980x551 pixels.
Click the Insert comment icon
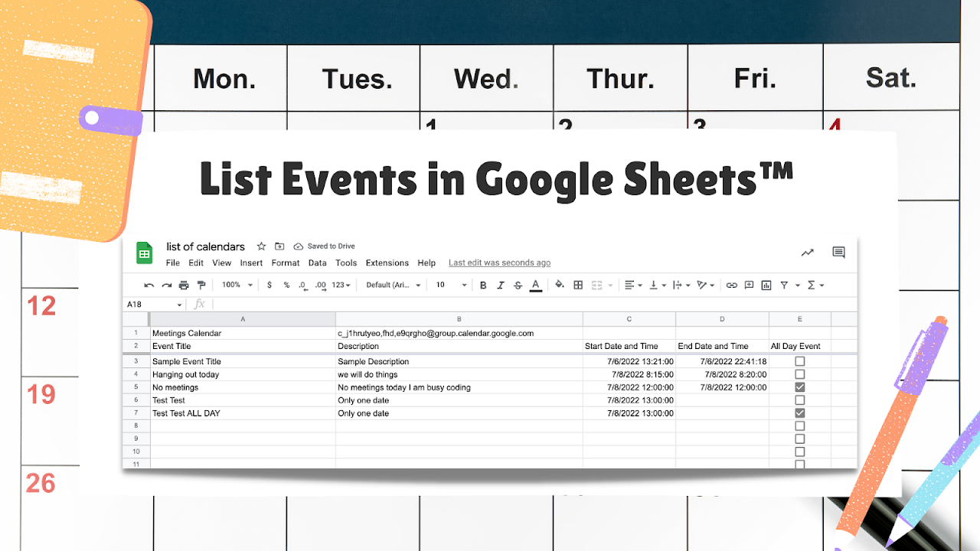[750, 285]
